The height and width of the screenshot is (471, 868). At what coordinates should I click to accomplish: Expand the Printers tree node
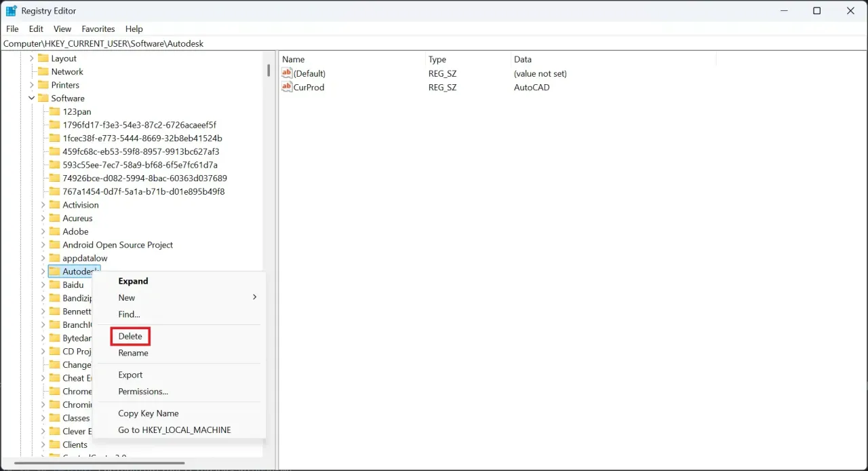click(31, 85)
